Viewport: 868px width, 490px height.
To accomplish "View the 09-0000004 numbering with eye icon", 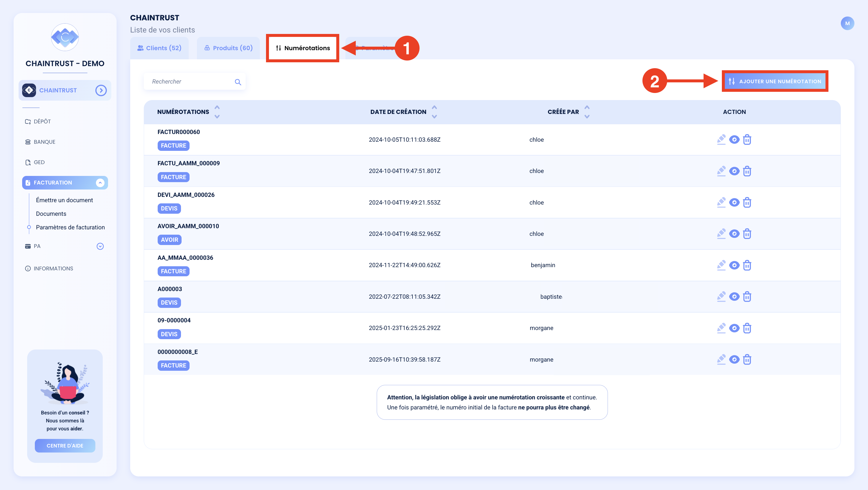I will pyautogui.click(x=734, y=328).
